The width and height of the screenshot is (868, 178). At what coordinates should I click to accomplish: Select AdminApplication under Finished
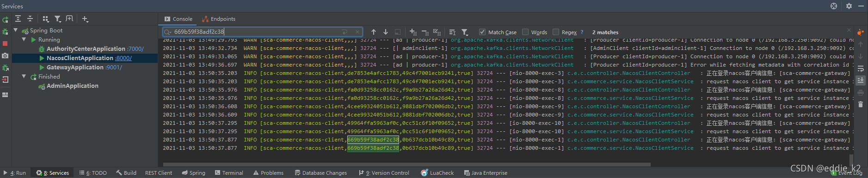(73, 86)
